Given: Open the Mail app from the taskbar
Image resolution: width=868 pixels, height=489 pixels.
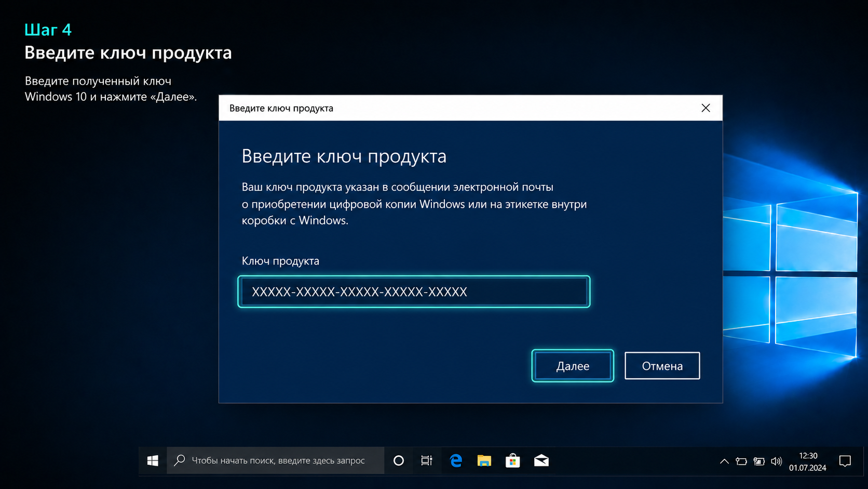Looking at the screenshot, I should (541, 460).
